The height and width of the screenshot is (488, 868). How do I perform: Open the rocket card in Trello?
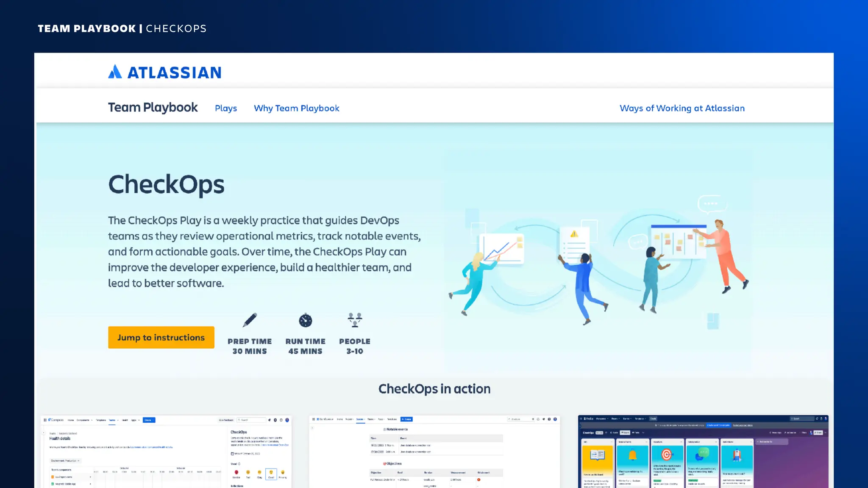tap(737, 460)
